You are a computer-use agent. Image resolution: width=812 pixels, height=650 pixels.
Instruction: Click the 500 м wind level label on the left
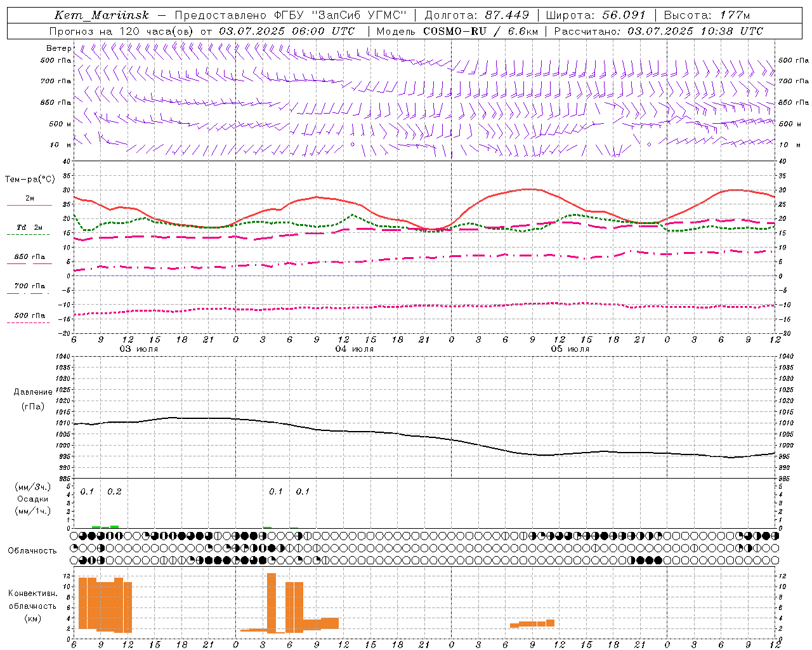(60, 124)
